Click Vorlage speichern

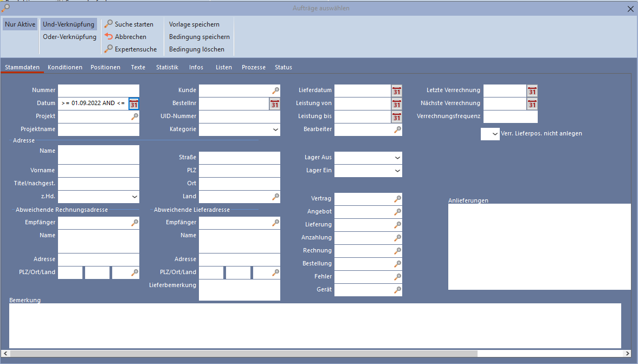pos(194,24)
